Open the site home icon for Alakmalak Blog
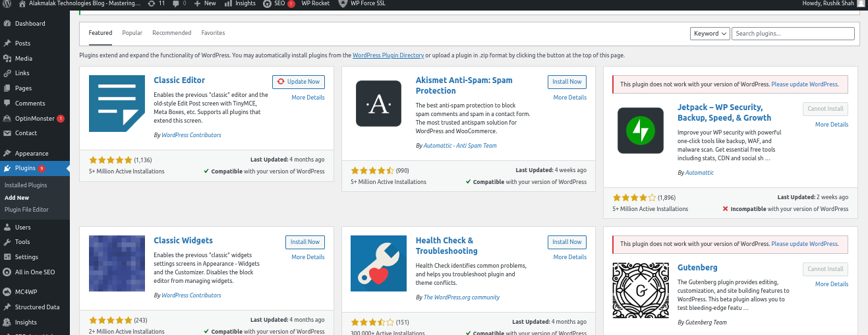The height and width of the screenshot is (335, 868). coord(22,3)
